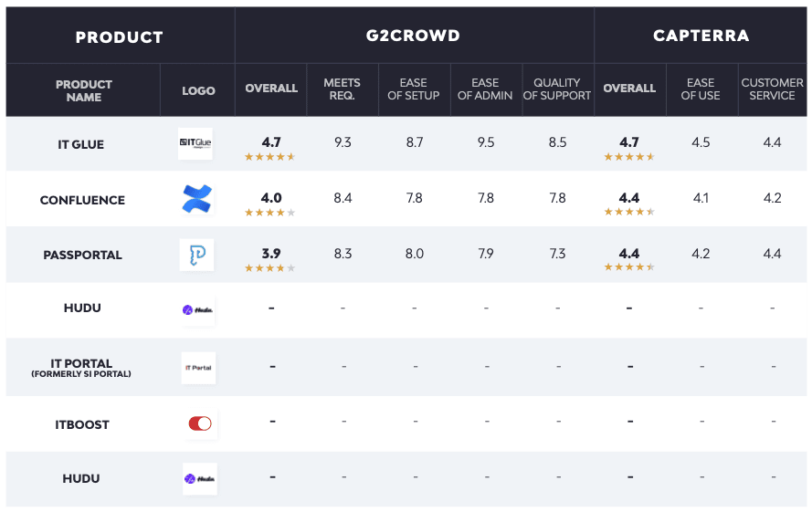Select the G2CROWD header section
Image resolution: width=812 pixels, height=512 pixels.
point(414,37)
